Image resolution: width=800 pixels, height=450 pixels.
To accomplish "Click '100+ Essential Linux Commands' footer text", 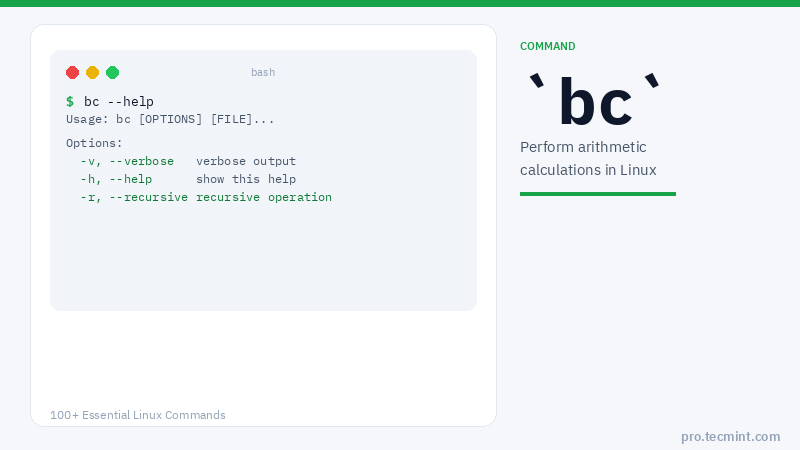I will coord(138,415).
